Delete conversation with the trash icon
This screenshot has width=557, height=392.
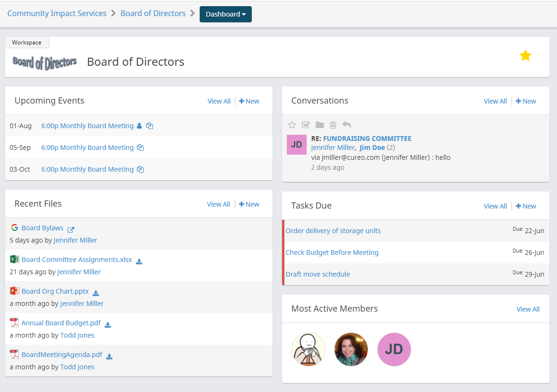tap(333, 125)
